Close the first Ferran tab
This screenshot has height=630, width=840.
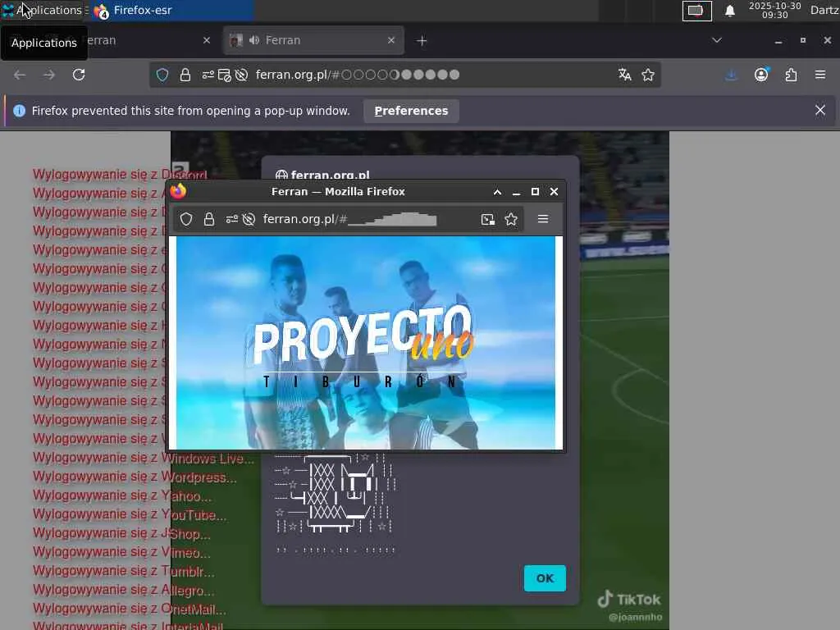tap(207, 40)
